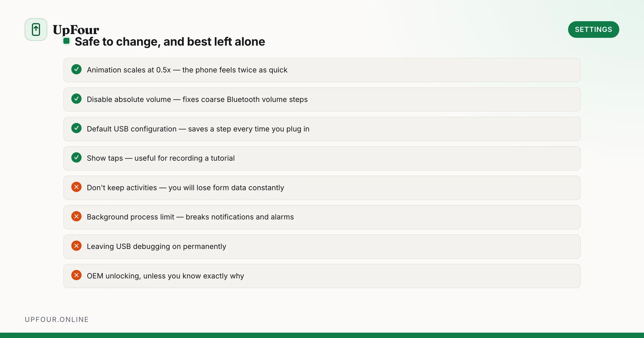
Task: Select the Show taps tutorial row
Action: pyautogui.click(x=322, y=158)
